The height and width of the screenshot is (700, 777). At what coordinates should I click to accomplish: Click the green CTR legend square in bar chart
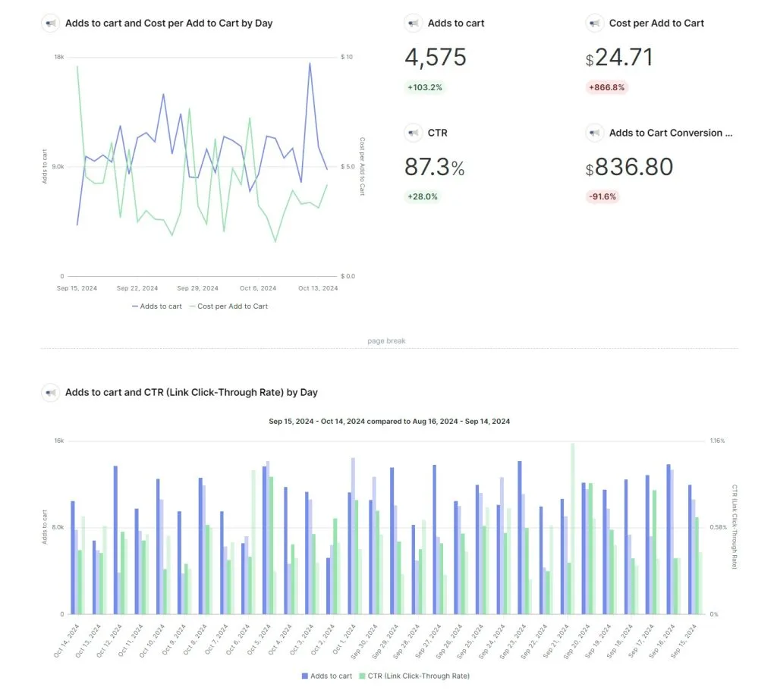point(362,676)
